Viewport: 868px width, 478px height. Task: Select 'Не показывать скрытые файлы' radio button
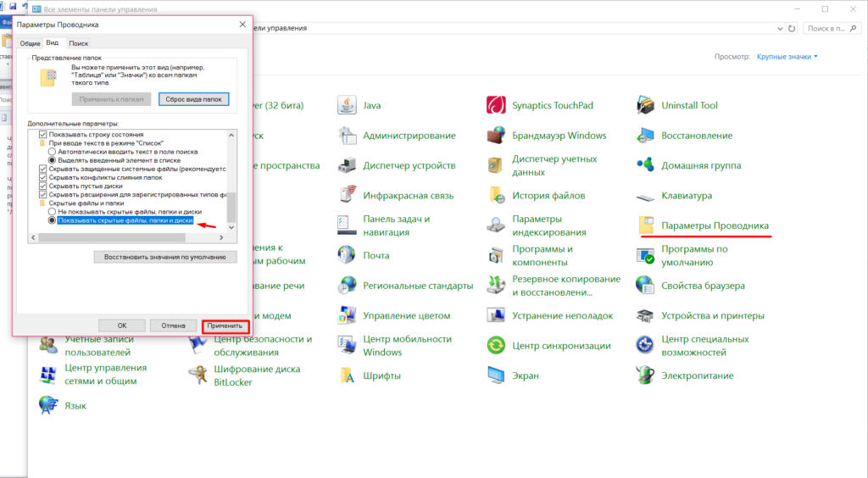(x=52, y=211)
